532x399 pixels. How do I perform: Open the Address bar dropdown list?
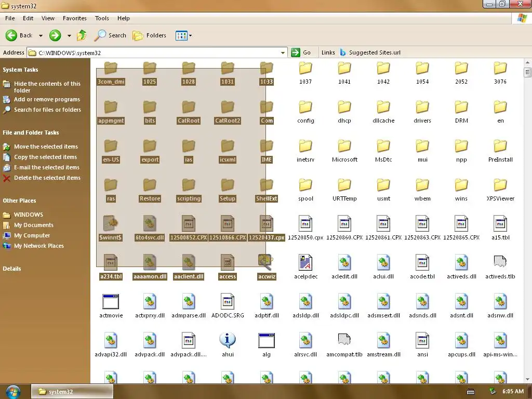[x=283, y=53]
